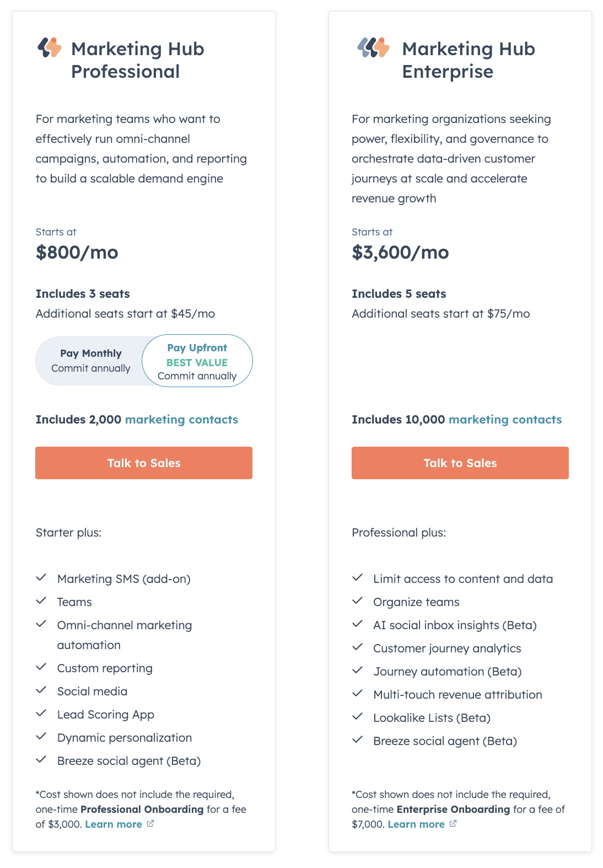Click external link icon after Professional Onboarding Learn more
The image size is (603, 868).
tap(150, 824)
